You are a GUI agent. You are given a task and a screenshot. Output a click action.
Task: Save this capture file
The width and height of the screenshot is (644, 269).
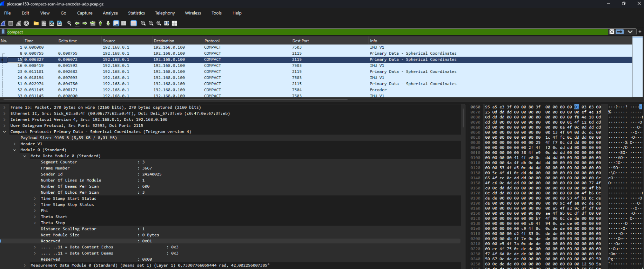click(x=44, y=23)
